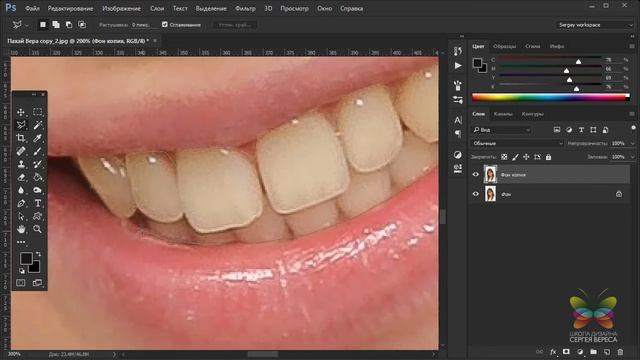
Task: Select the Crop tool
Action: click(21, 138)
